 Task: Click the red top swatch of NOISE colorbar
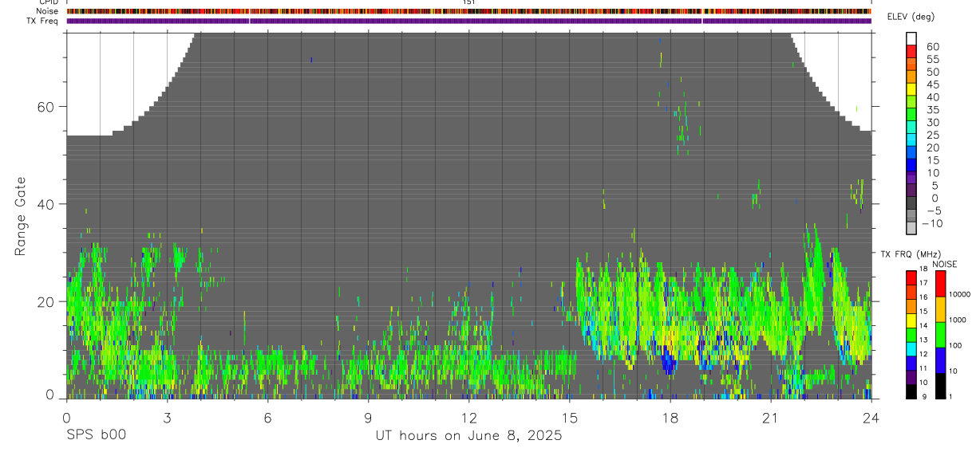pyautogui.click(x=941, y=284)
